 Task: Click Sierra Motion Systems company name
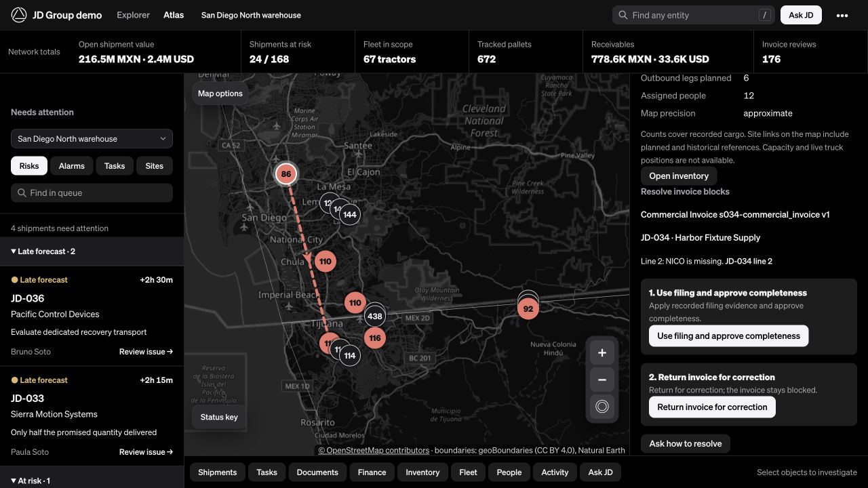(54, 415)
